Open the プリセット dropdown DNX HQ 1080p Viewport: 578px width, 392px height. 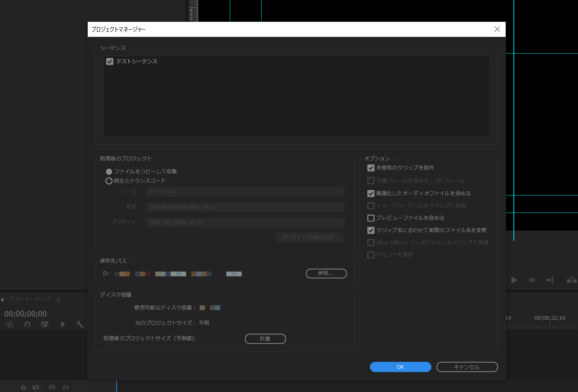click(245, 222)
